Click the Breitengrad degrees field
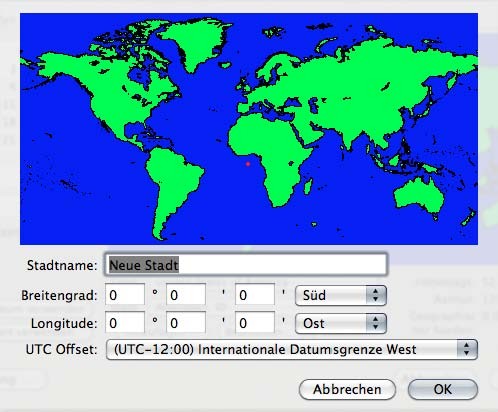Image resolution: width=498 pixels, height=412 pixels. pos(125,294)
